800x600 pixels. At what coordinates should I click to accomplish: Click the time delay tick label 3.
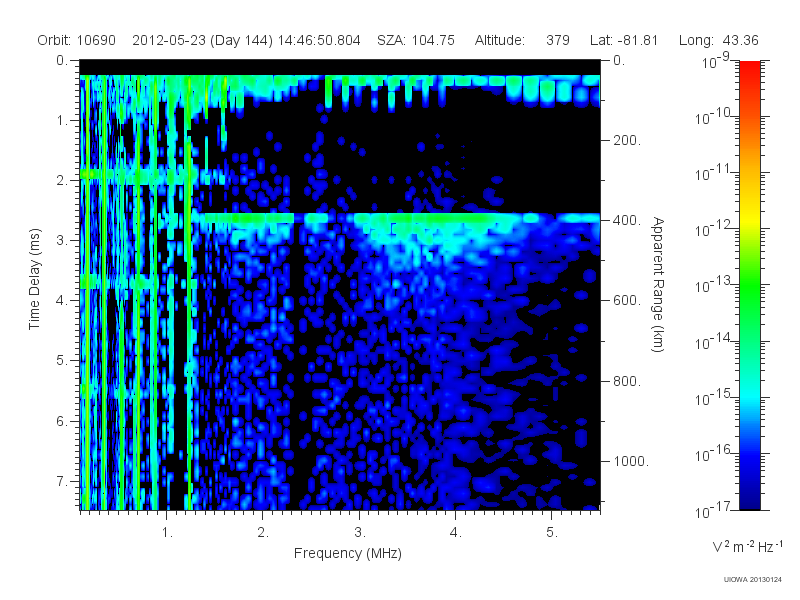[x=62, y=241]
